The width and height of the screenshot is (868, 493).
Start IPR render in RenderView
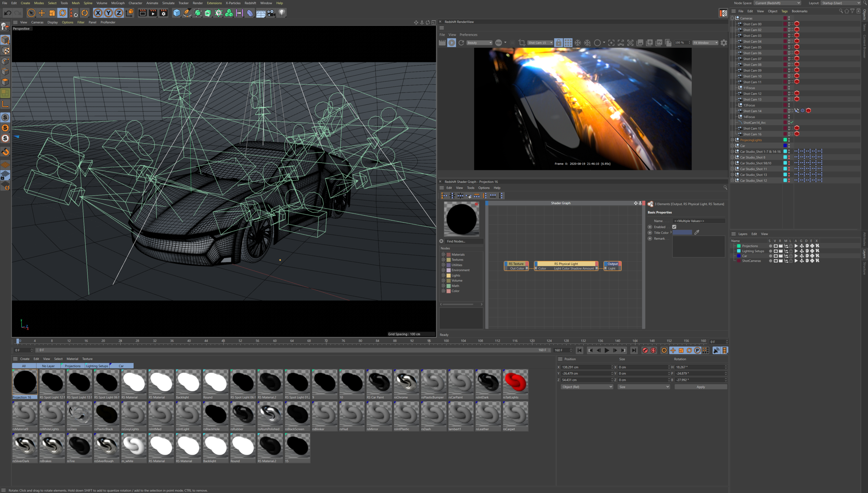451,43
